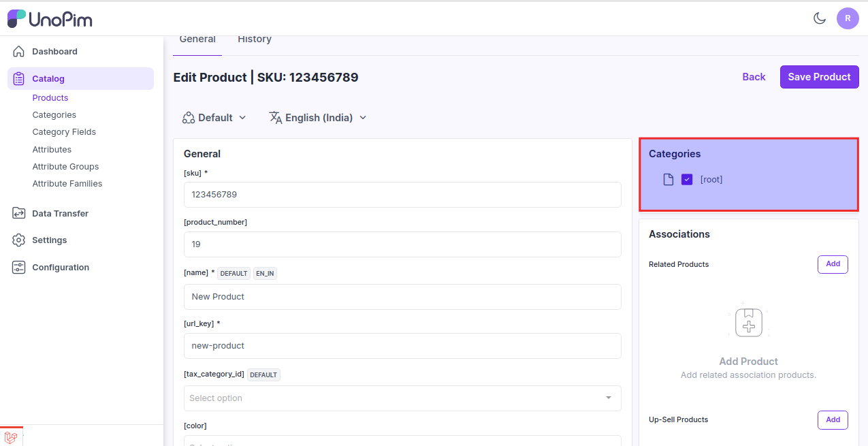Open the English (India) locale dropdown
The height and width of the screenshot is (446, 868).
318,118
